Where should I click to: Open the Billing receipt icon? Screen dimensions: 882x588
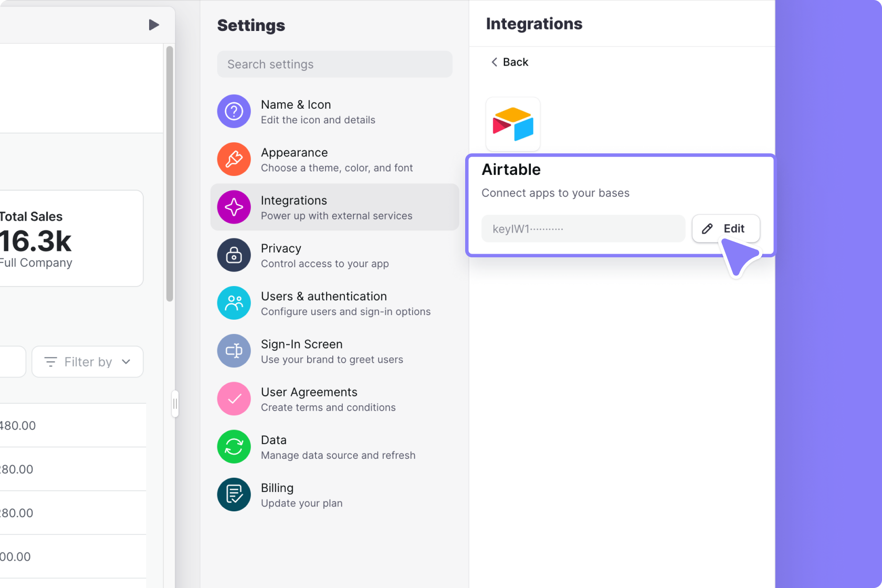click(234, 495)
